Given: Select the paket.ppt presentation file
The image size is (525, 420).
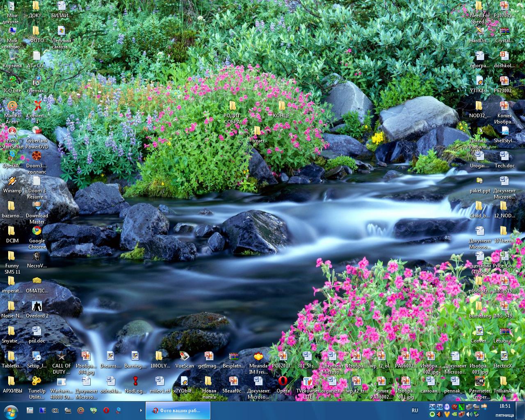Looking at the screenshot, I should [480, 185].
